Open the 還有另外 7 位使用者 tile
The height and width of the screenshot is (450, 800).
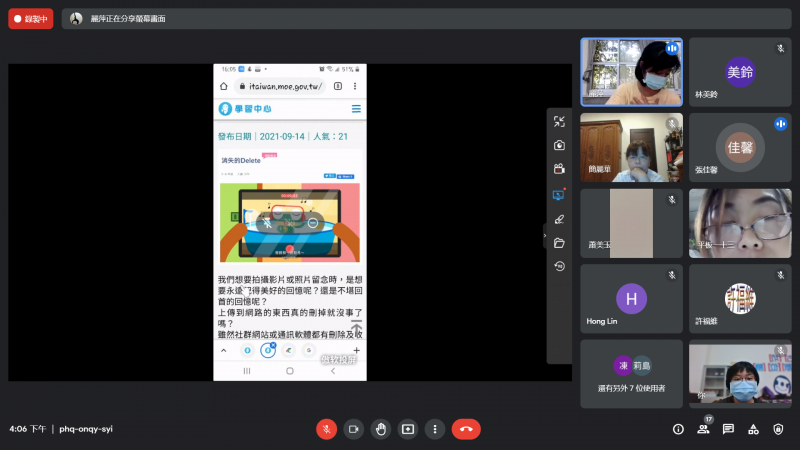(632, 374)
